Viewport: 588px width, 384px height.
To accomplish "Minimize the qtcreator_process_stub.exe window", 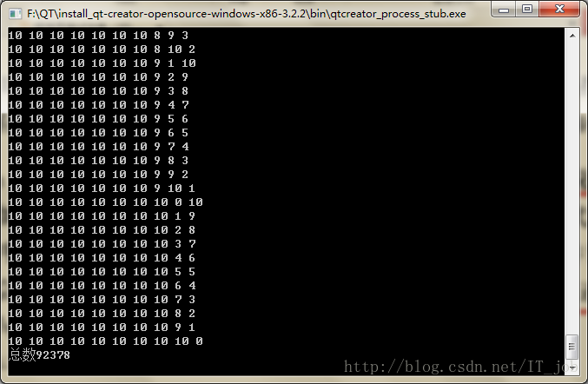I will pos(504,10).
